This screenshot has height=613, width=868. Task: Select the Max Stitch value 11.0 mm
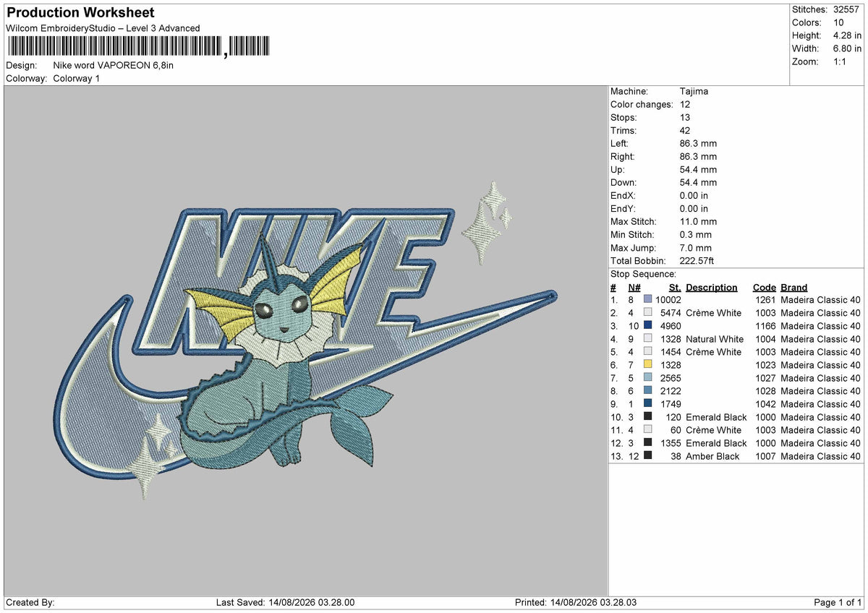698,222
